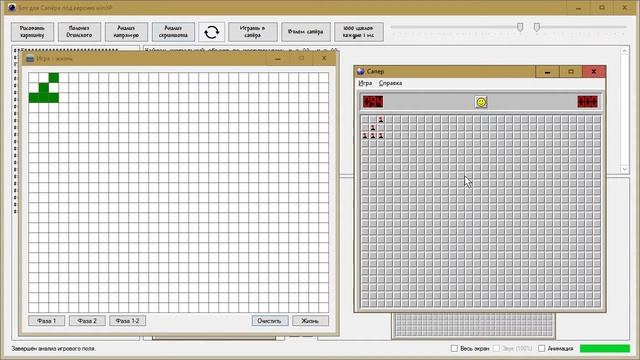This screenshot has height=360, width=640.
Task: Minimize the Сапер window
Action: (x=547, y=72)
